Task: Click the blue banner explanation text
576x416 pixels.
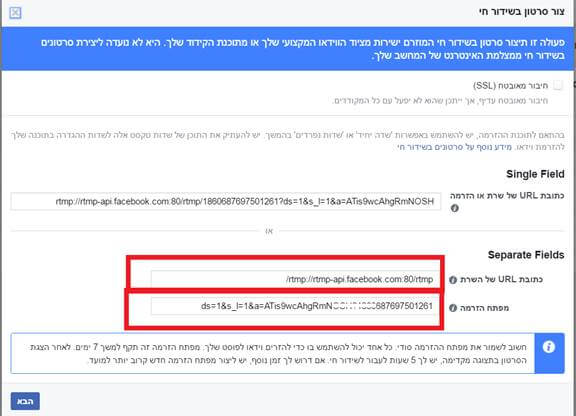Action: pos(302,49)
